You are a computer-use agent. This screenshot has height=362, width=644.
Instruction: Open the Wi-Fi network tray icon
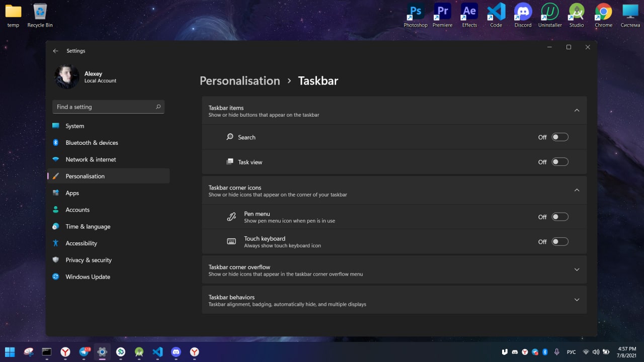pos(586,352)
